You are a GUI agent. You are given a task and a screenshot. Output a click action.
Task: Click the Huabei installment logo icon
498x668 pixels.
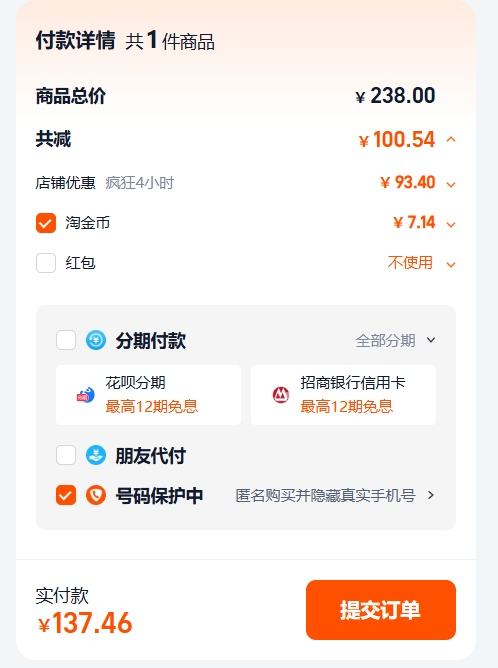click(x=86, y=395)
